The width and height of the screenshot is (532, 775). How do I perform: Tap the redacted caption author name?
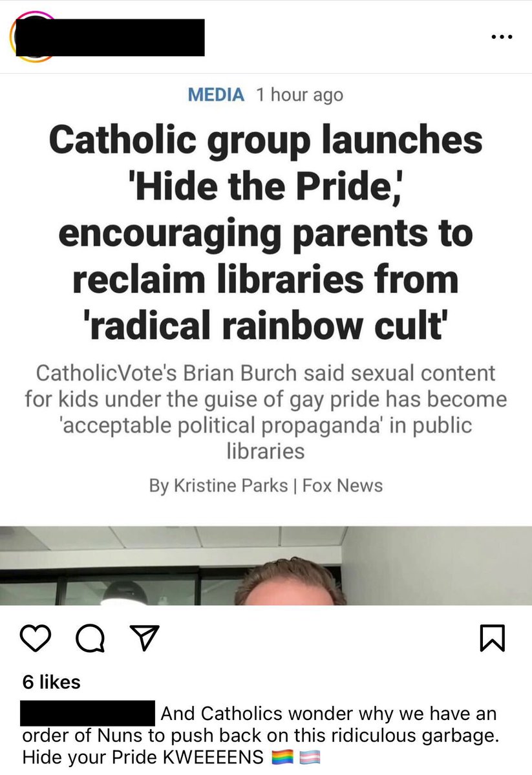tap(87, 713)
